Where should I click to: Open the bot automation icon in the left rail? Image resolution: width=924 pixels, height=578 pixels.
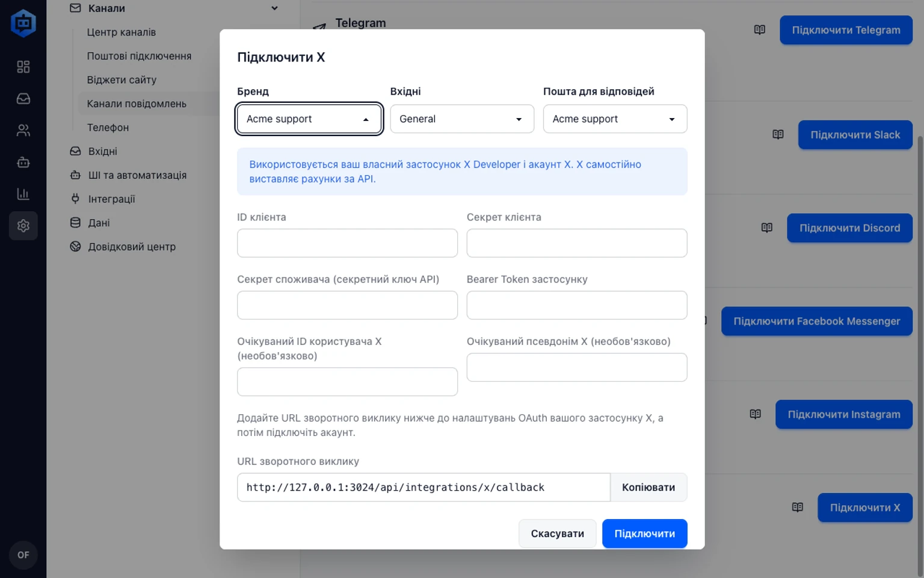click(23, 163)
